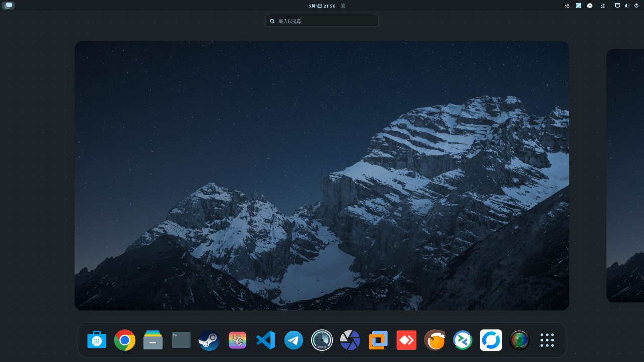Open the software store bag icon
The height and width of the screenshot is (362, 644).
tap(97, 340)
